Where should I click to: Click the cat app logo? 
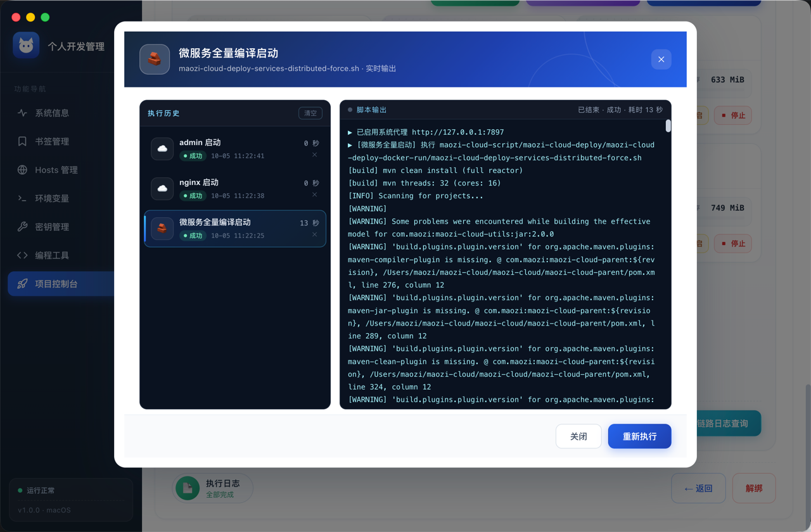pyautogui.click(x=26, y=46)
